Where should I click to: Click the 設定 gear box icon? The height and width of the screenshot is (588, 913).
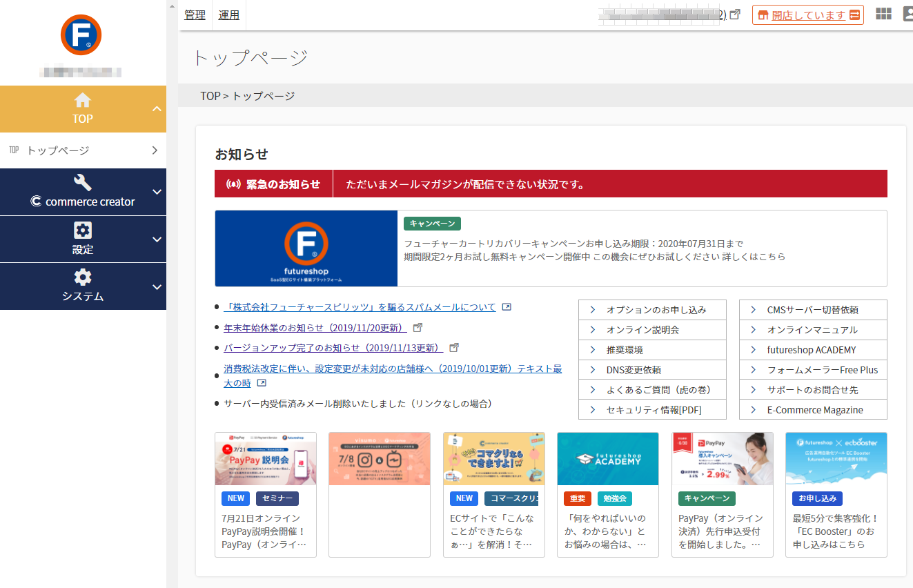[x=83, y=231]
